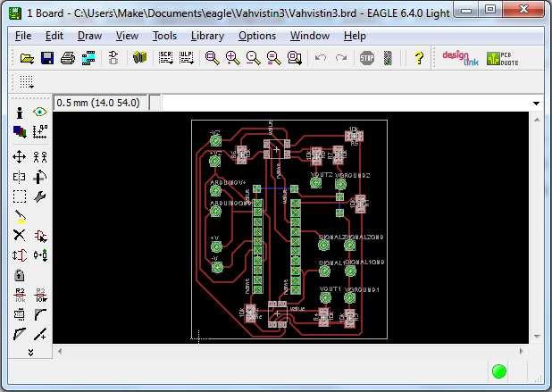Open the Options menu

point(257,36)
